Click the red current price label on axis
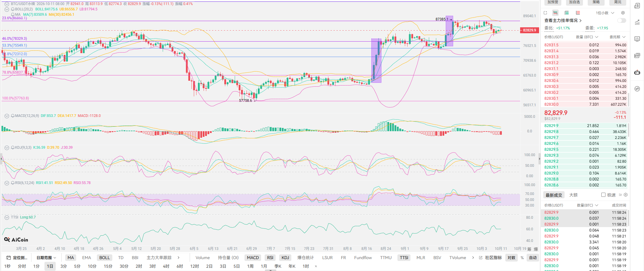The image size is (644, 271). (x=529, y=30)
